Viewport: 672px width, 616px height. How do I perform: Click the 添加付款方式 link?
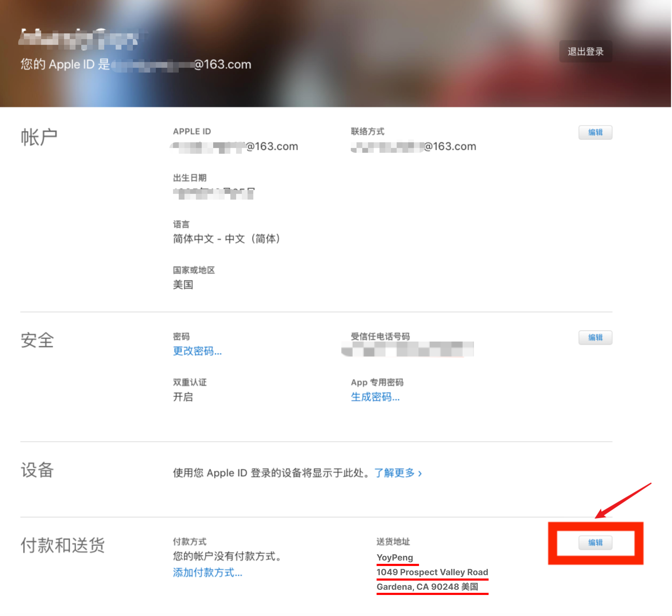tap(207, 572)
